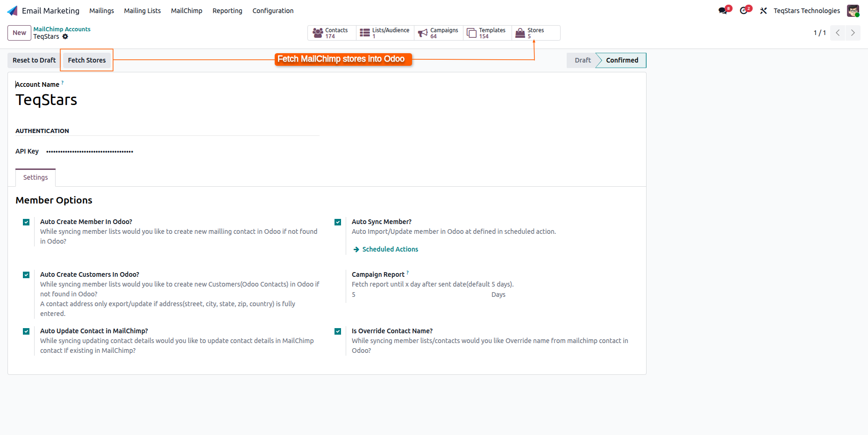Open the Email Marketing app logo icon
Screen dimensions: 868x435
click(x=13, y=11)
